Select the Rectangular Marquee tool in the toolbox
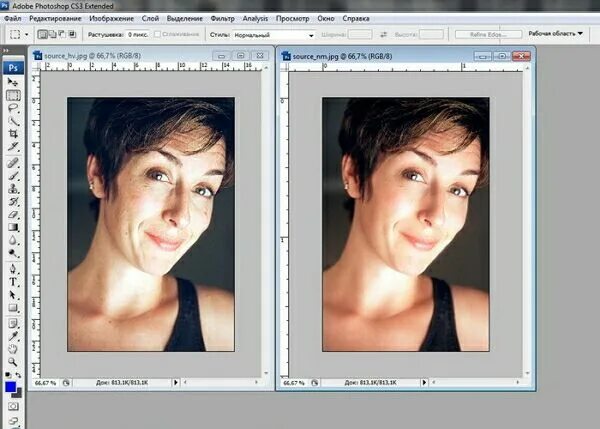This screenshot has height=429, width=600. pos(13,96)
